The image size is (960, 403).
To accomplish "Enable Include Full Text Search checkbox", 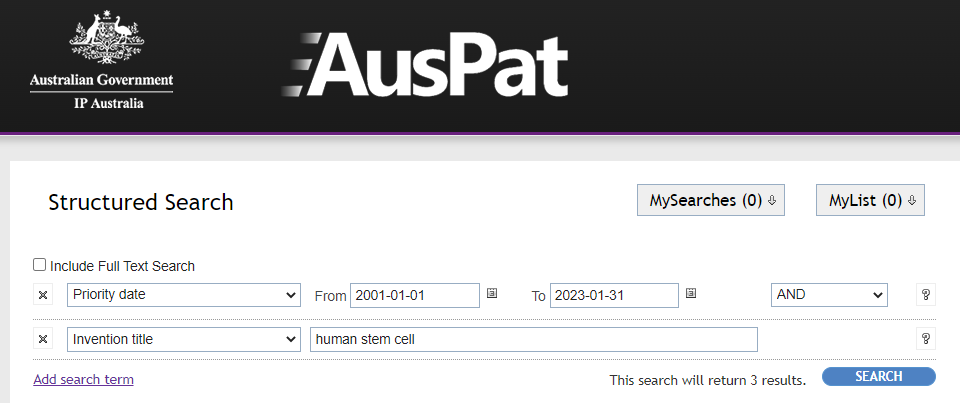I will pyautogui.click(x=40, y=265).
